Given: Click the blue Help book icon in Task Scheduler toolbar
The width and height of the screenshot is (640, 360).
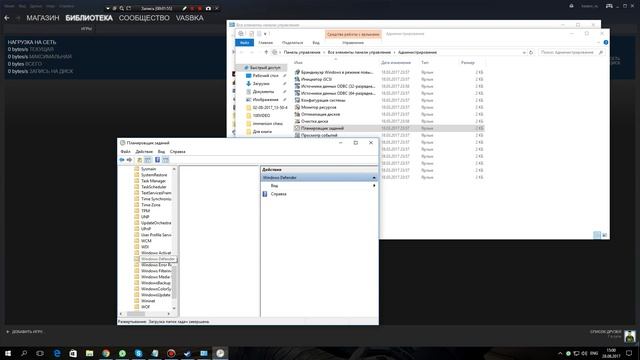Looking at the screenshot, I should coord(157,160).
